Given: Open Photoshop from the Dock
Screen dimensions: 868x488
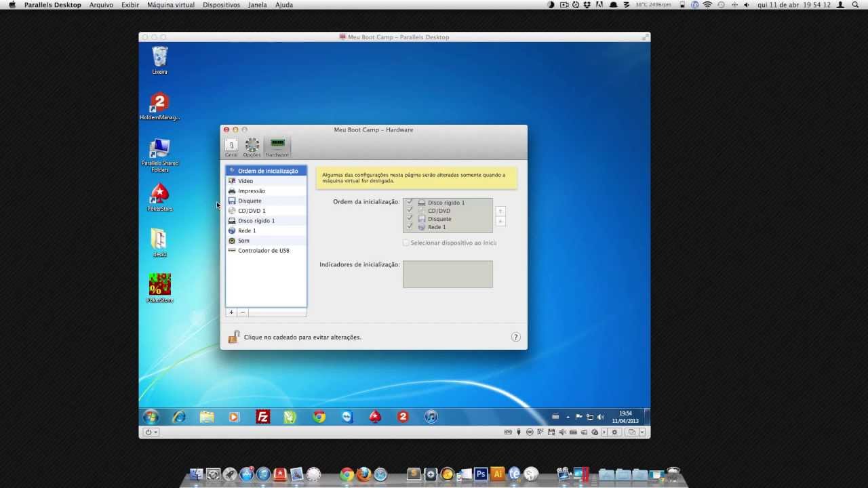Looking at the screenshot, I should [x=481, y=474].
